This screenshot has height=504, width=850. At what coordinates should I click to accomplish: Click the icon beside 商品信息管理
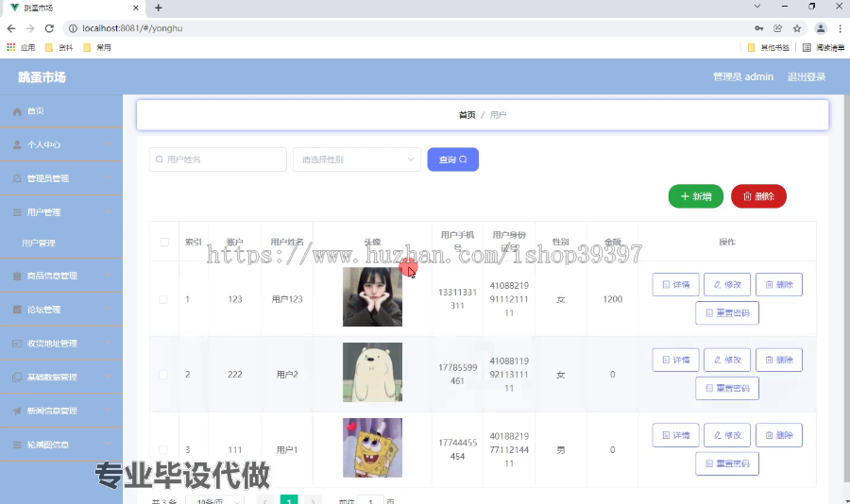pos(17,276)
